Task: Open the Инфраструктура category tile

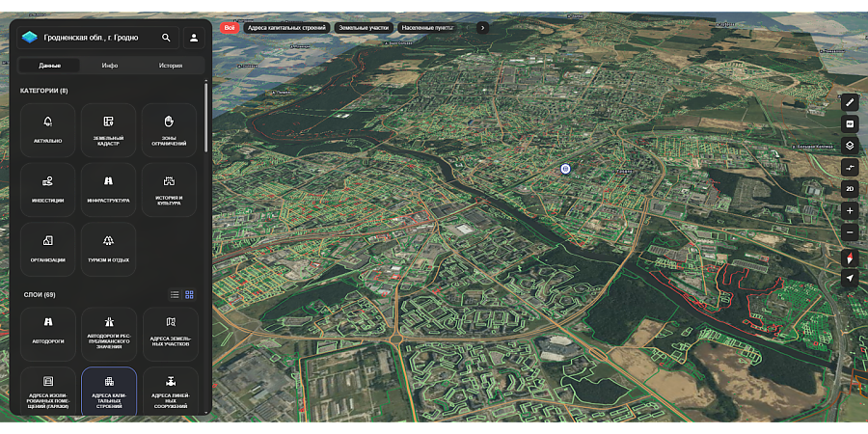Action: (108, 189)
